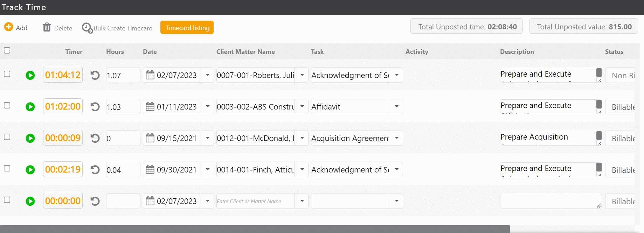Start the timer for the 0007-001-Roberts row

30,75
